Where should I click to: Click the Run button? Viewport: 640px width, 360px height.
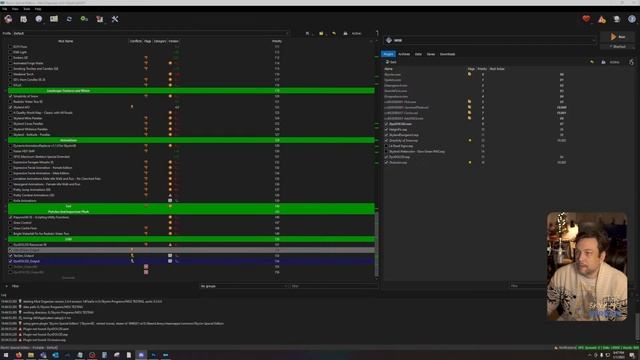coord(618,37)
